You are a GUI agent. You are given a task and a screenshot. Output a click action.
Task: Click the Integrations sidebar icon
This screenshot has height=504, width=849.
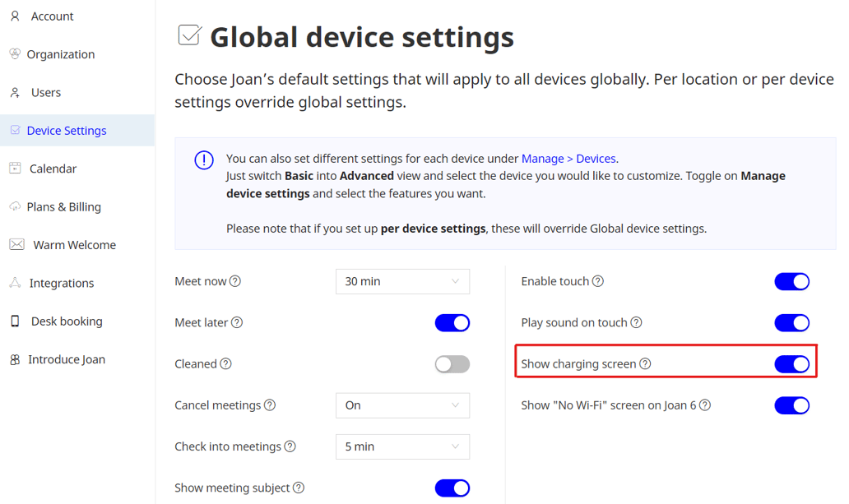pyautogui.click(x=15, y=282)
